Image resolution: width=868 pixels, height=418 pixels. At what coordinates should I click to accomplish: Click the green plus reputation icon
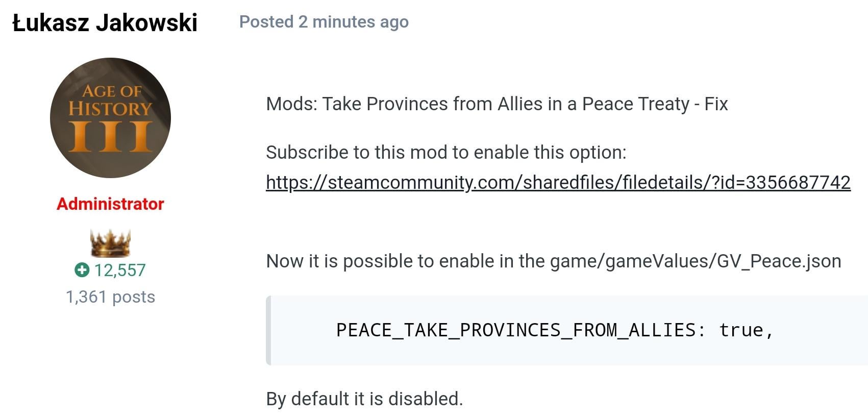pos(82,269)
